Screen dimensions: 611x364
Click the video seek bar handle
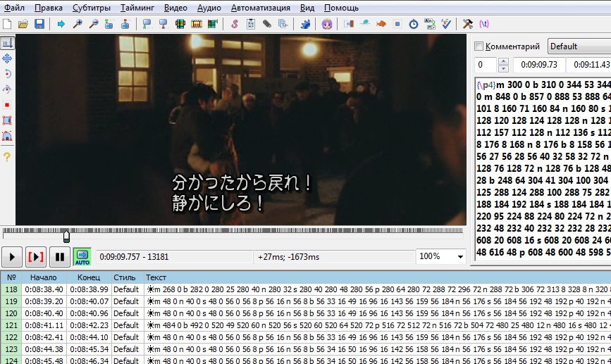66,236
